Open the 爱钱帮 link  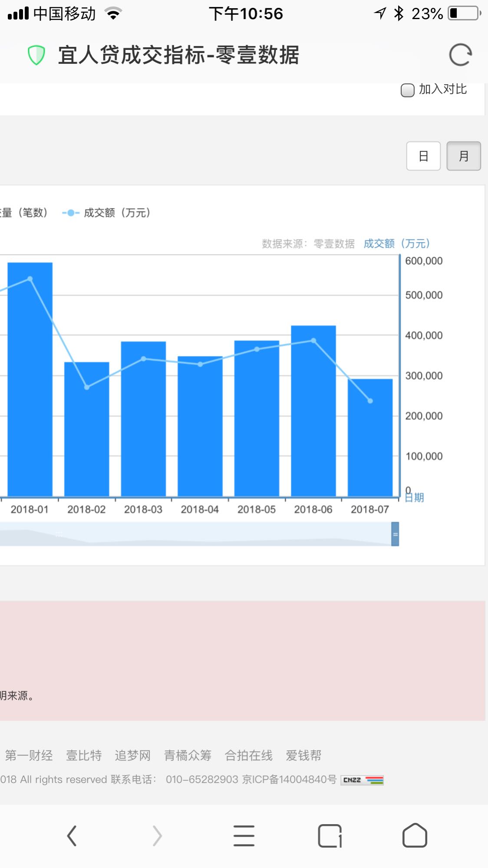tap(303, 756)
